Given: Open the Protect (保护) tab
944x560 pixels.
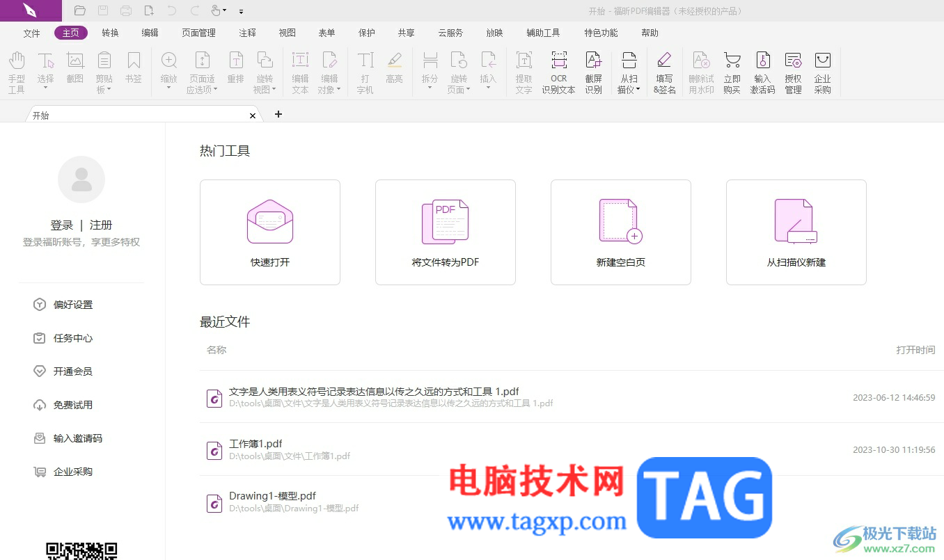Looking at the screenshot, I should (366, 33).
